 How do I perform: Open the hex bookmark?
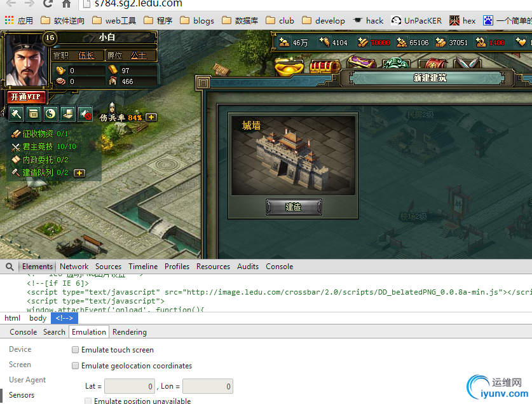(463, 20)
